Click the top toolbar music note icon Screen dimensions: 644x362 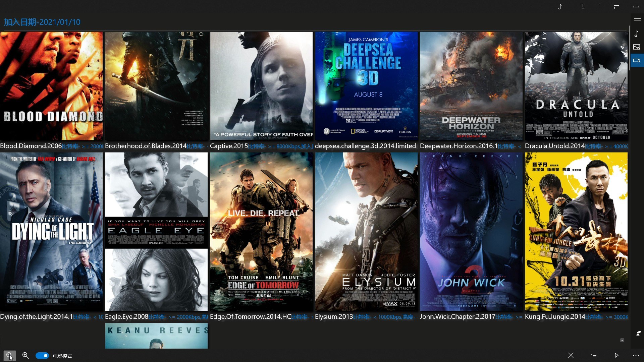click(560, 7)
